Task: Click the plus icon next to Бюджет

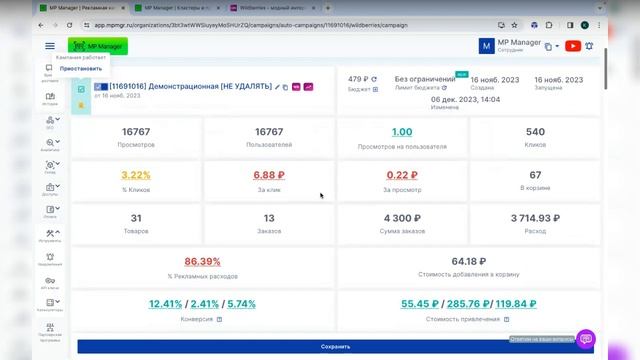Action: coord(376,89)
